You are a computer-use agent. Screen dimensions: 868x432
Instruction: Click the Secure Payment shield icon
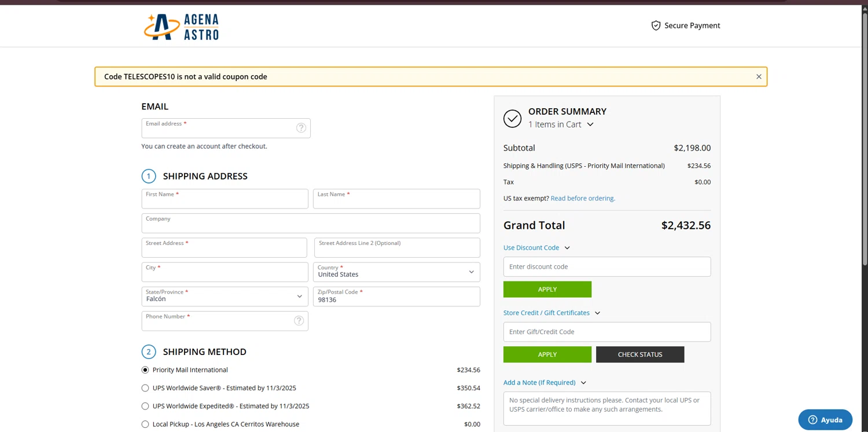pyautogui.click(x=656, y=25)
